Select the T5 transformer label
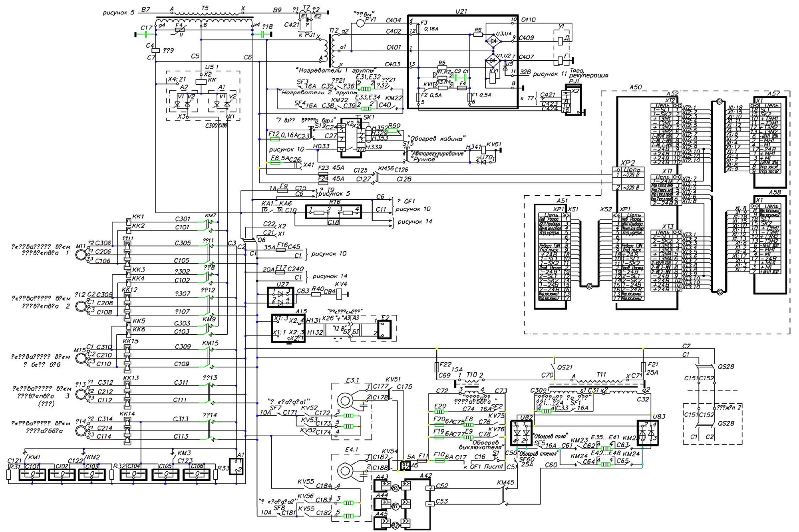 tap(205, 8)
